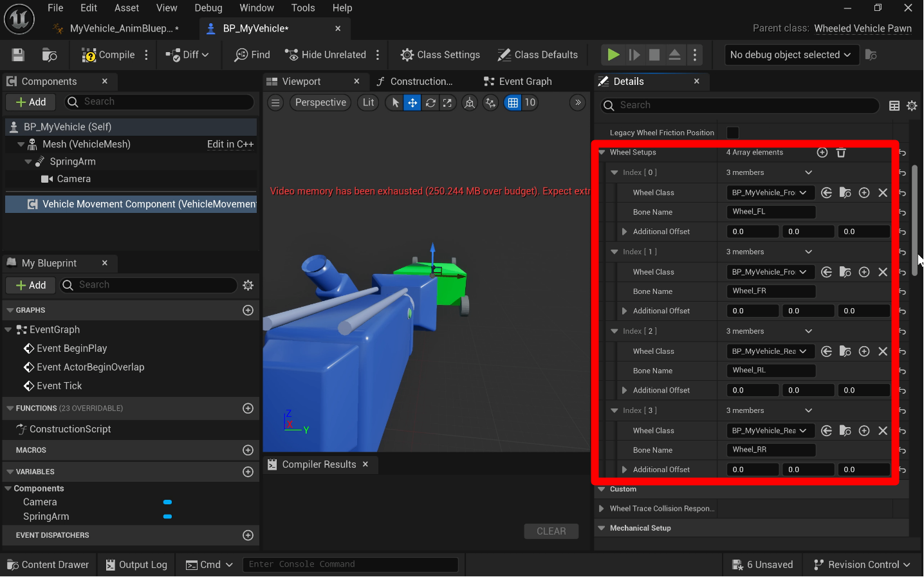Toggle surface snapping icon in viewport

tap(490, 103)
